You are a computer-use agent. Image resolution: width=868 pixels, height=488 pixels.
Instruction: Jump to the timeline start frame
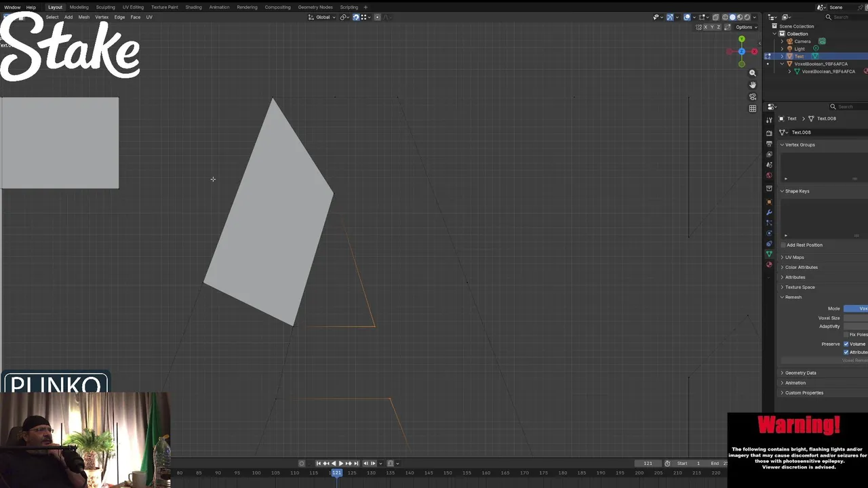click(318, 464)
